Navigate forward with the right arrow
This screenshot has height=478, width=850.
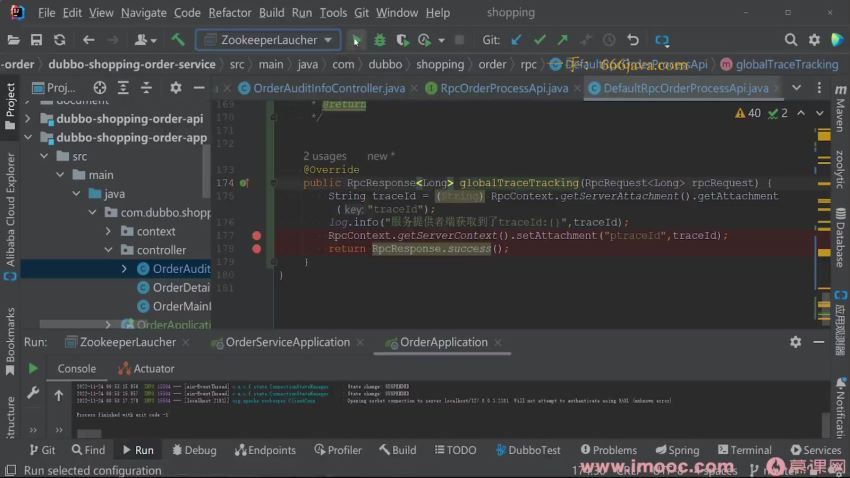113,40
